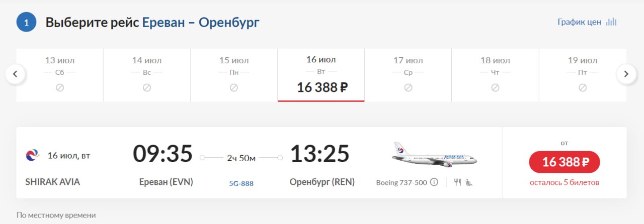The width and height of the screenshot is (644, 224).
Task: Click the next dates arrow button
Action: tap(626, 74)
